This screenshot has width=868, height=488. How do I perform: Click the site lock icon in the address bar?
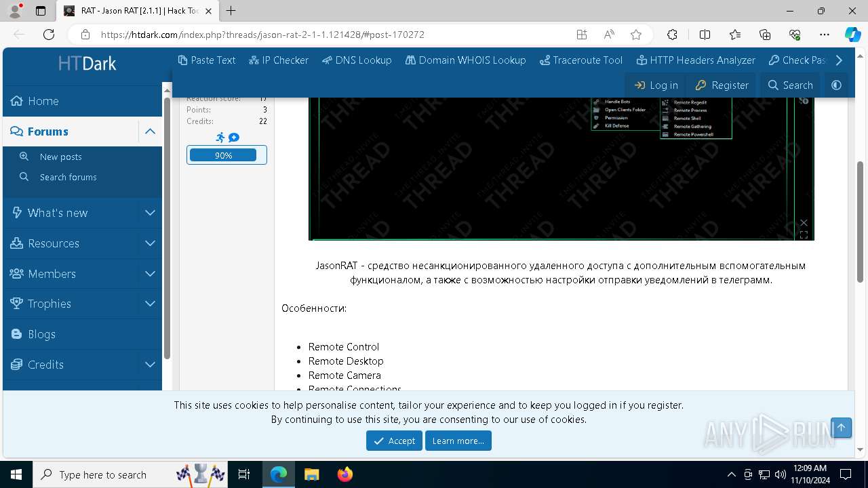(85, 35)
